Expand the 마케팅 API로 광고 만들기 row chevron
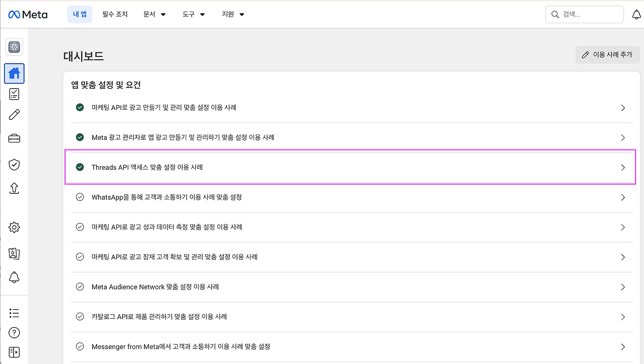The width and height of the screenshot is (644, 364). pyautogui.click(x=623, y=108)
